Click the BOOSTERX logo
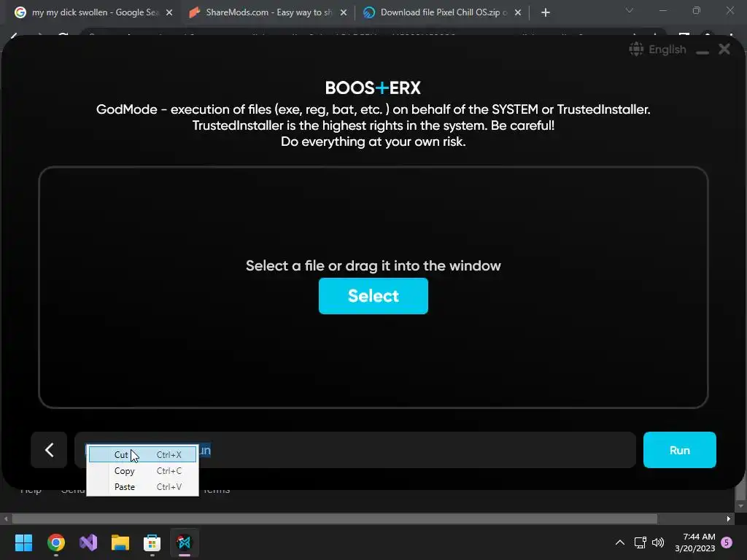 click(x=373, y=88)
